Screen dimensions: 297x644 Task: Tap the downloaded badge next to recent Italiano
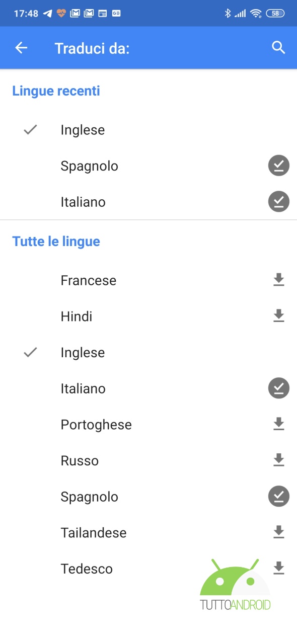pos(279,202)
